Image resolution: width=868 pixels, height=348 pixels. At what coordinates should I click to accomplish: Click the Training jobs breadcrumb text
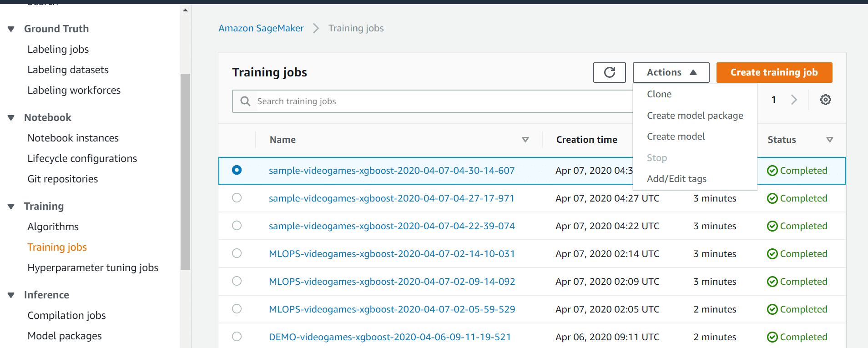[x=356, y=28]
